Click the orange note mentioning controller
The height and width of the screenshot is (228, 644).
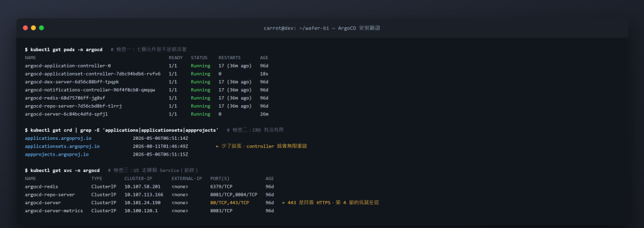[x=261, y=146]
